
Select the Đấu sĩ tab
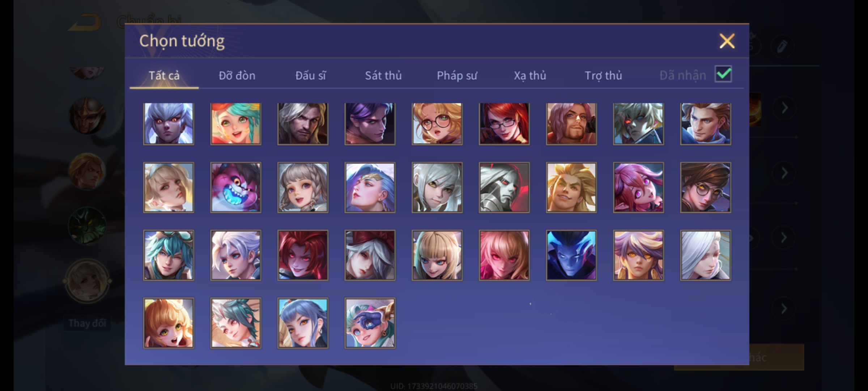pyautogui.click(x=310, y=75)
